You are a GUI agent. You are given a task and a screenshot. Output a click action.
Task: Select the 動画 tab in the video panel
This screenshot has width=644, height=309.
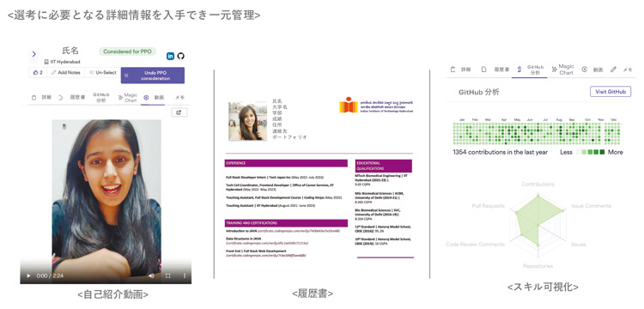(154, 98)
